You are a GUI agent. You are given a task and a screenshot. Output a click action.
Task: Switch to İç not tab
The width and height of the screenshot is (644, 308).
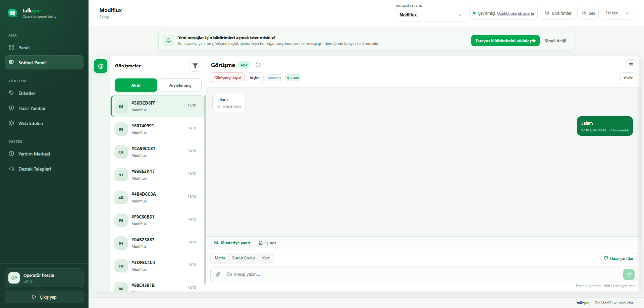pos(268,243)
